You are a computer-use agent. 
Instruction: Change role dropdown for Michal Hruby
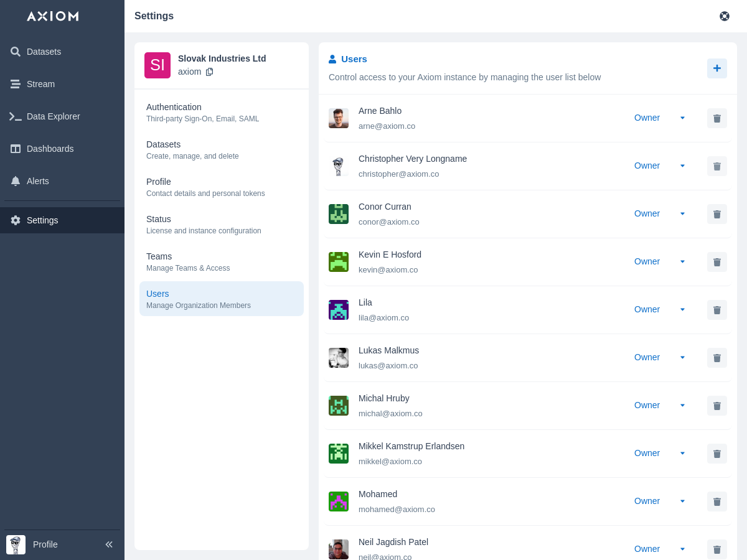659,405
